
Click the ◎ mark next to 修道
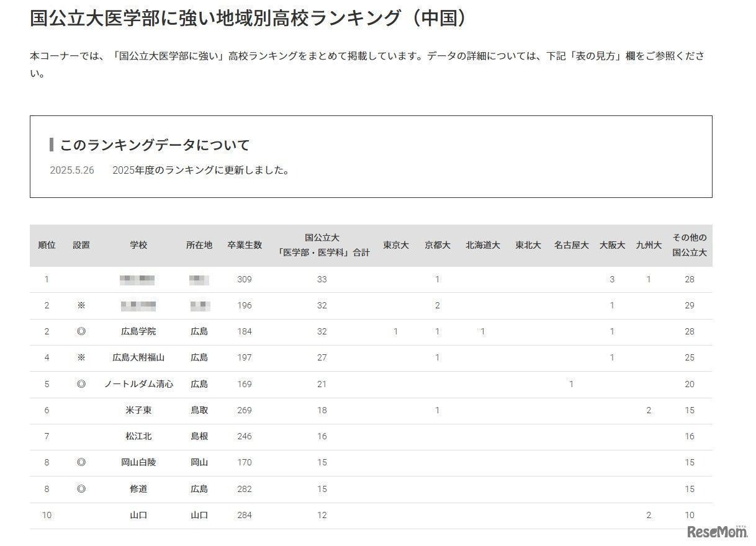coord(81,488)
